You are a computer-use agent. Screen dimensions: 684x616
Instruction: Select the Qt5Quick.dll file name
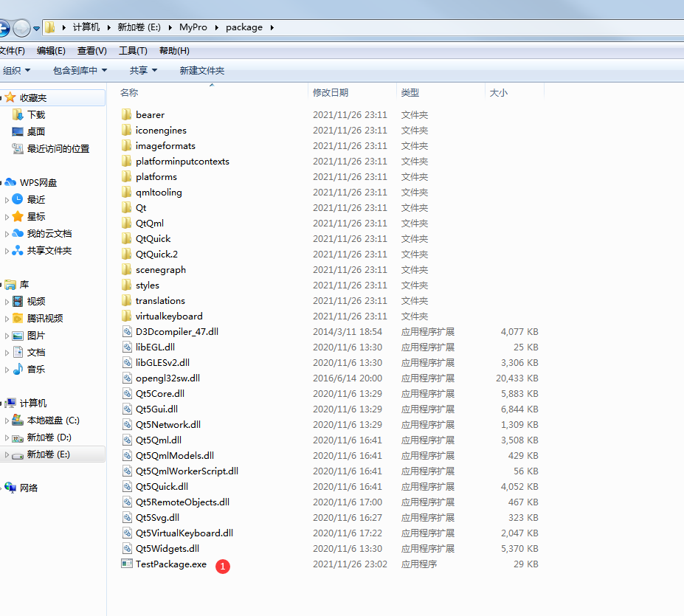coord(162,486)
